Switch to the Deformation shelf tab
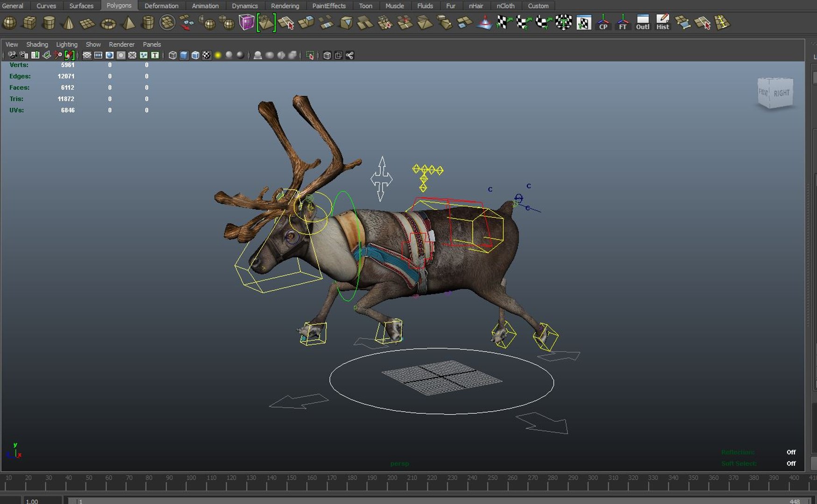Viewport: 817px width, 504px height. (161, 6)
